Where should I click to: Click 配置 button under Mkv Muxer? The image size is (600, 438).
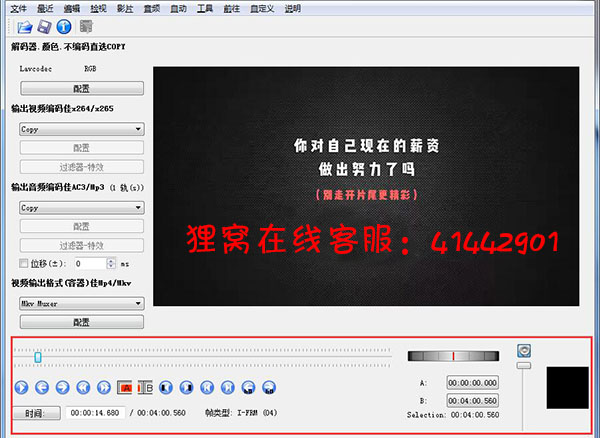[x=82, y=322]
